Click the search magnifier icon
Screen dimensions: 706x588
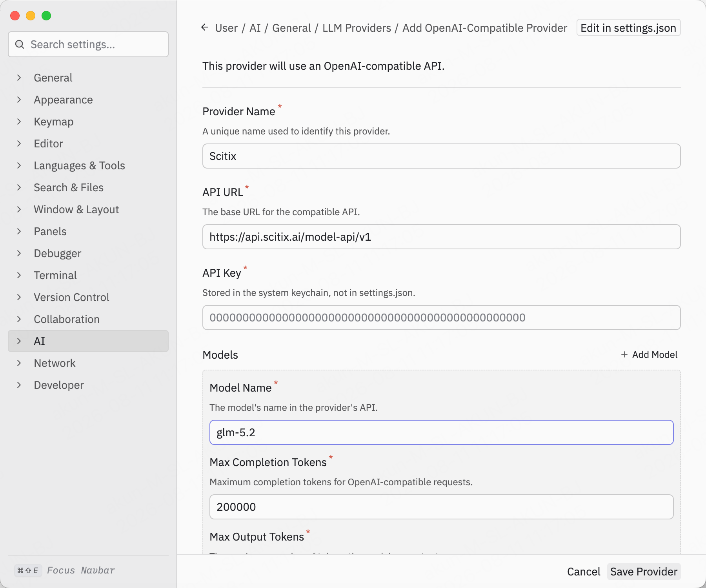(x=20, y=44)
